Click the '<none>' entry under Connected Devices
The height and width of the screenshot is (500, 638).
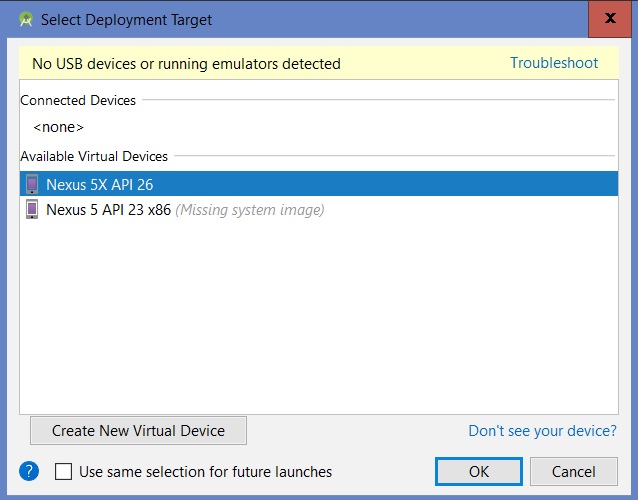(58, 127)
